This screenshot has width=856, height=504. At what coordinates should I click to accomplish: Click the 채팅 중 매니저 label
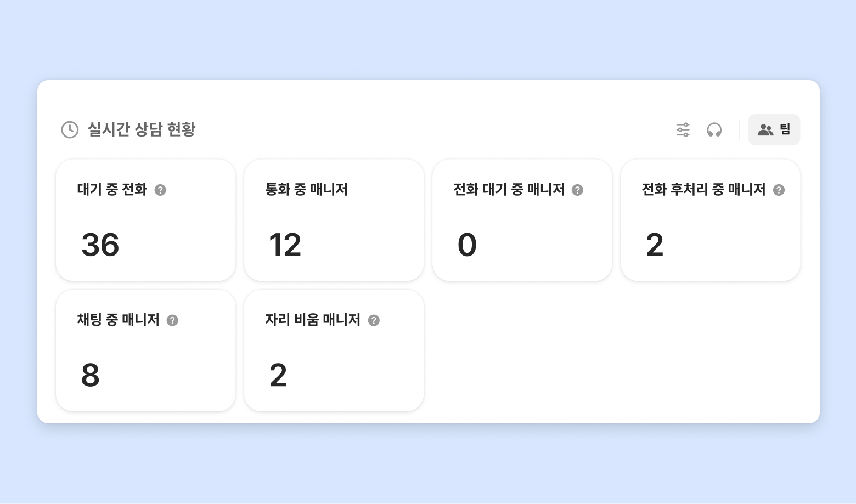[x=118, y=320]
